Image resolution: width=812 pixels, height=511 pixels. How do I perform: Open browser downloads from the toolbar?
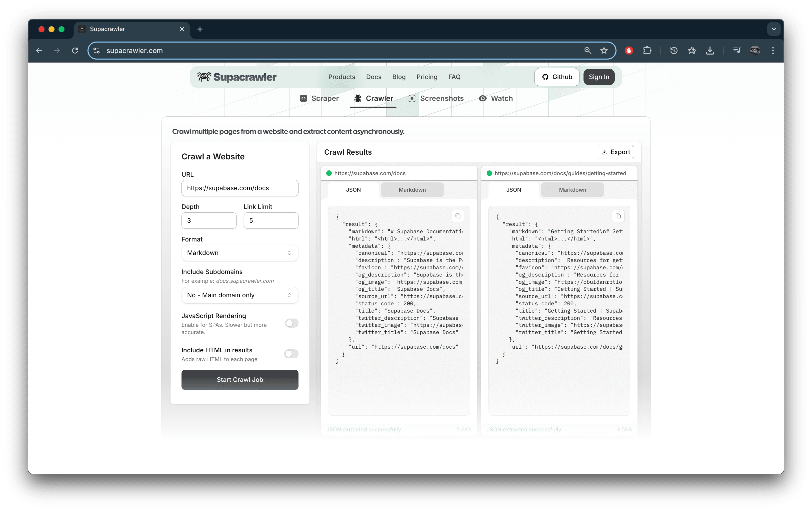point(710,50)
